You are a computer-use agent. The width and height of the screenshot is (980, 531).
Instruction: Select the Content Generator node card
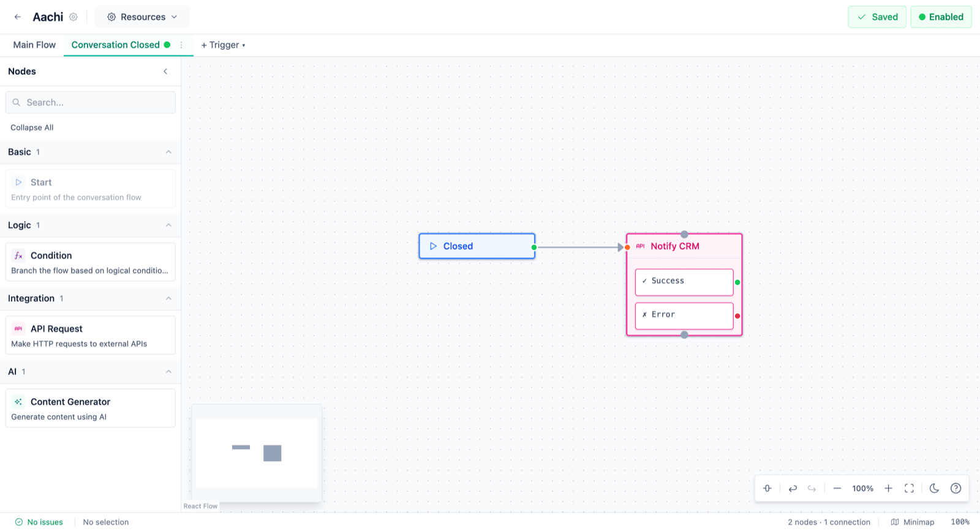click(91, 409)
